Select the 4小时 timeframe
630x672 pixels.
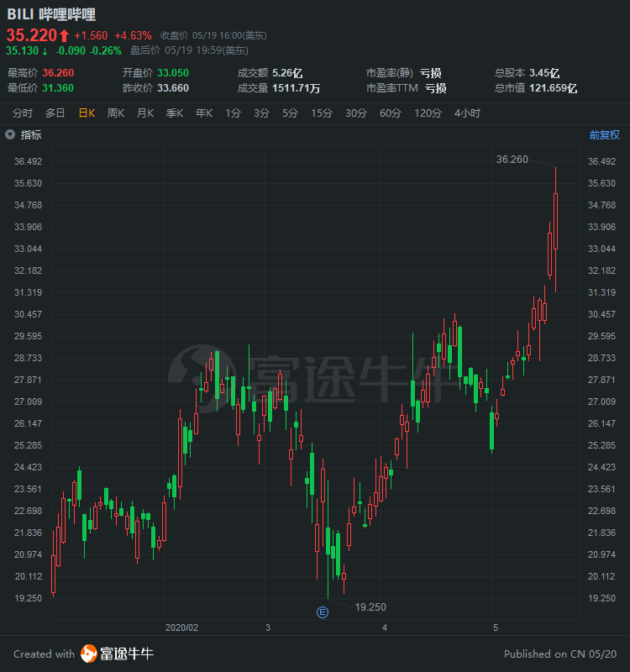(467, 113)
